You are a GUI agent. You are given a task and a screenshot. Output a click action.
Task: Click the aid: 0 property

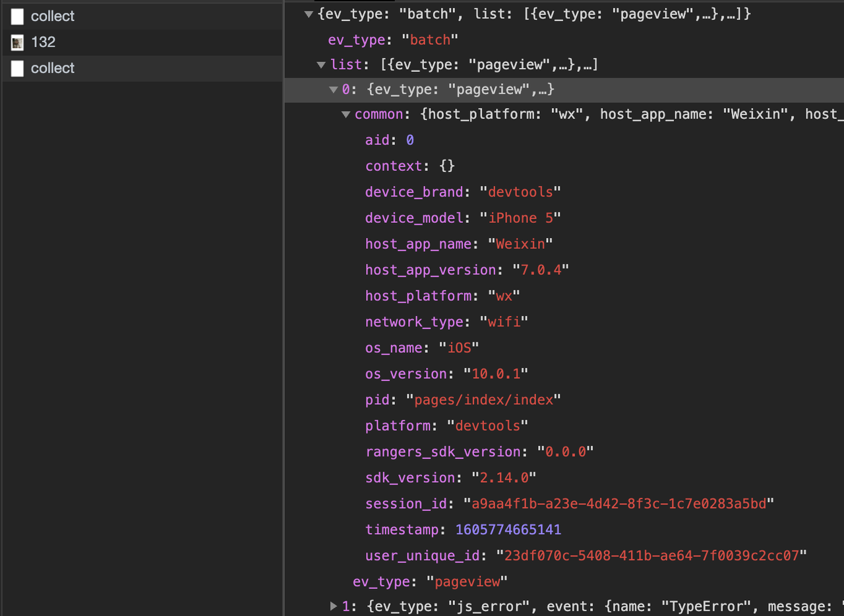[x=390, y=140]
